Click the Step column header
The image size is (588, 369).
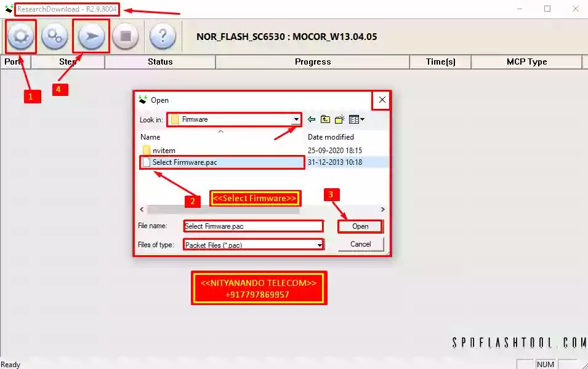(68, 62)
